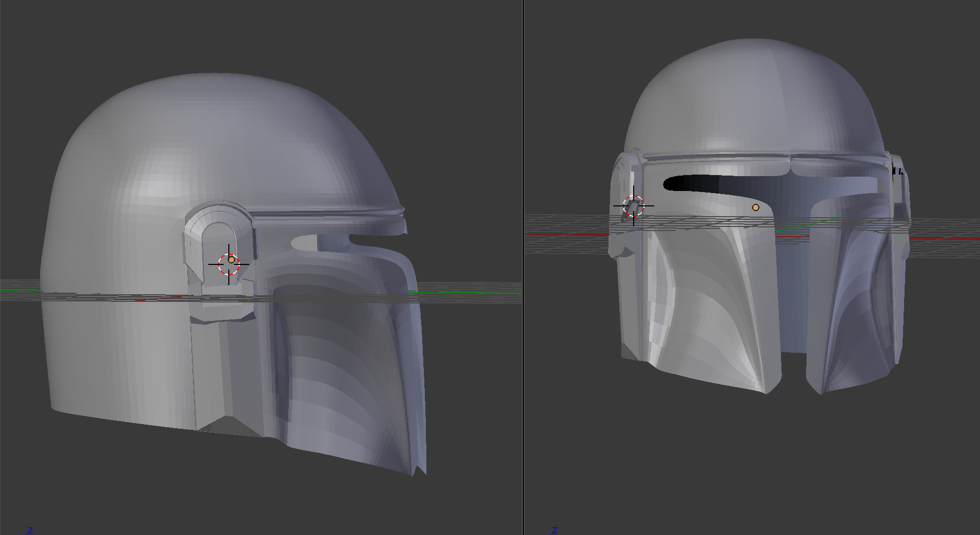Click the 3D cursor in left viewport
980x535 pixels.
[228, 264]
